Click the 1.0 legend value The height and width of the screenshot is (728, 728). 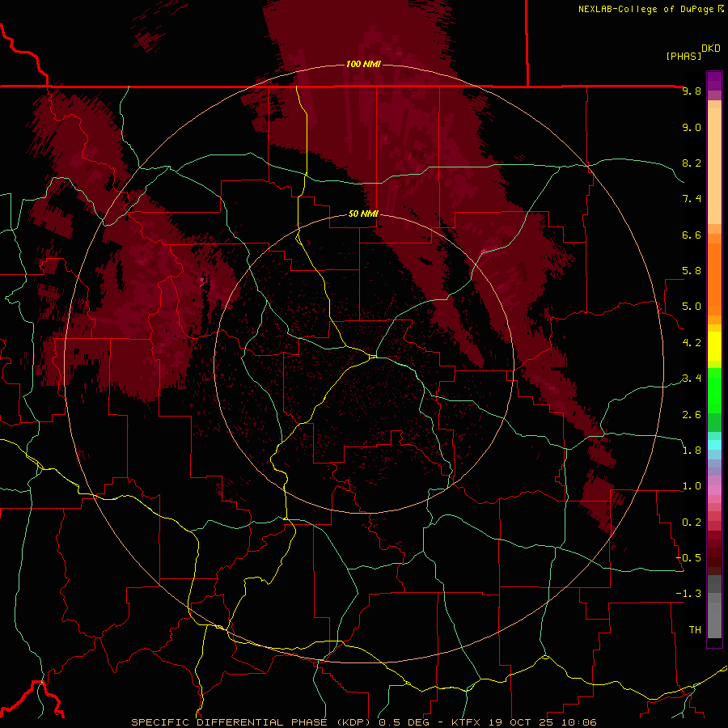coord(692,486)
